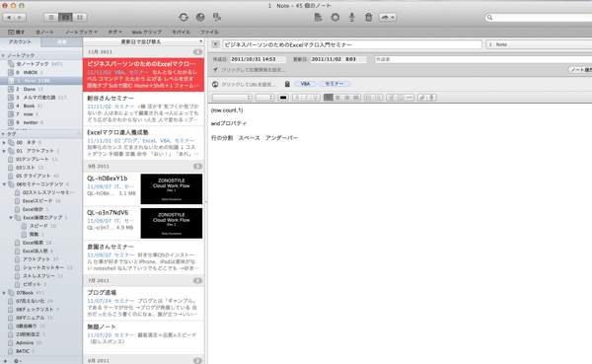The image size is (592, 364).
Task: Click the 作成者 author field
Action: click(483, 59)
